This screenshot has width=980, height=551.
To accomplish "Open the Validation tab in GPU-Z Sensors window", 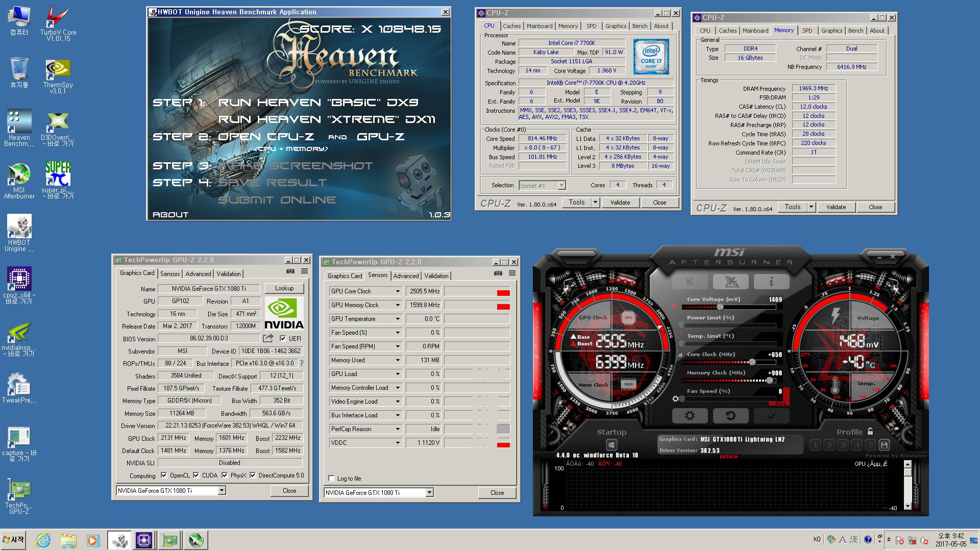I will pyautogui.click(x=436, y=276).
